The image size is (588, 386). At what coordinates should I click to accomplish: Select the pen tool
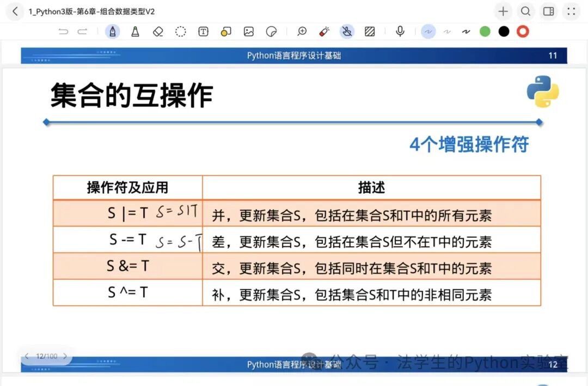[113, 32]
